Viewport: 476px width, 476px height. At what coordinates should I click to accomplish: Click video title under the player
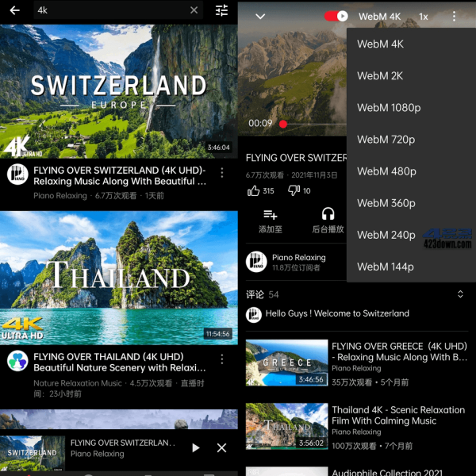(x=296, y=158)
